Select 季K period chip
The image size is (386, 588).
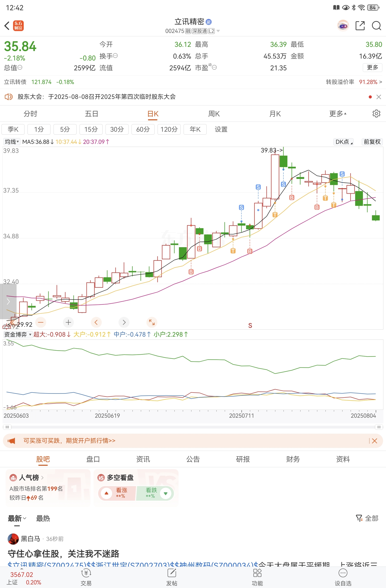(x=13, y=129)
